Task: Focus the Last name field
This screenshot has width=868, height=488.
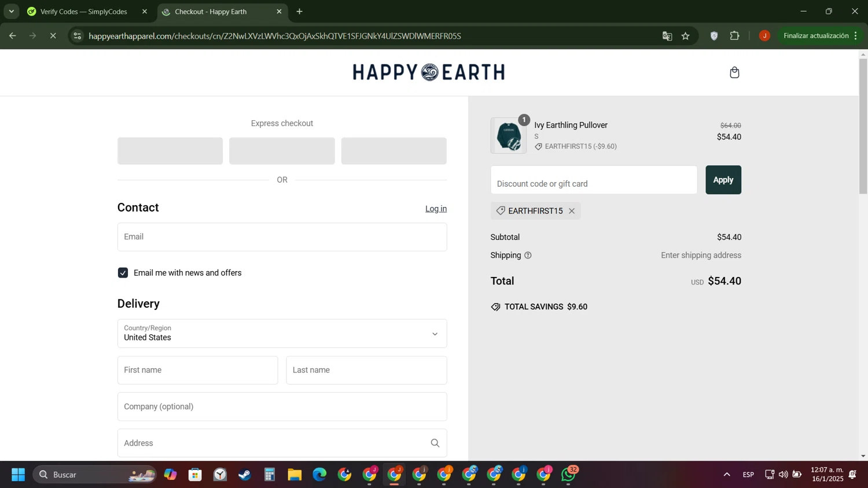Action: pyautogui.click(x=366, y=370)
